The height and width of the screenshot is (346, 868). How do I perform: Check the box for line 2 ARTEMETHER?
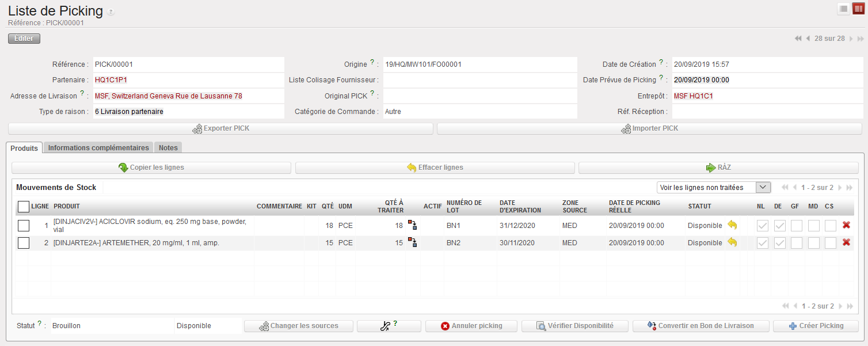[24, 243]
